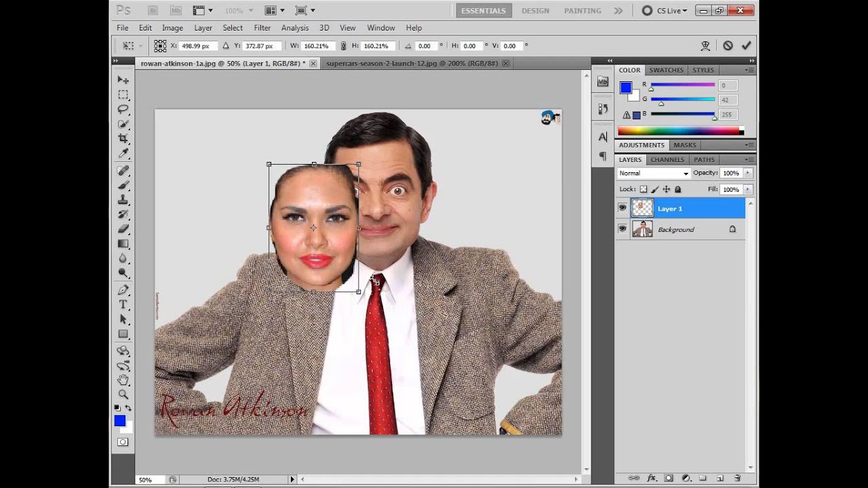The height and width of the screenshot is (488, 868).
Task: Select the Horizontal Type tool
Action: (x=123, y=305)
